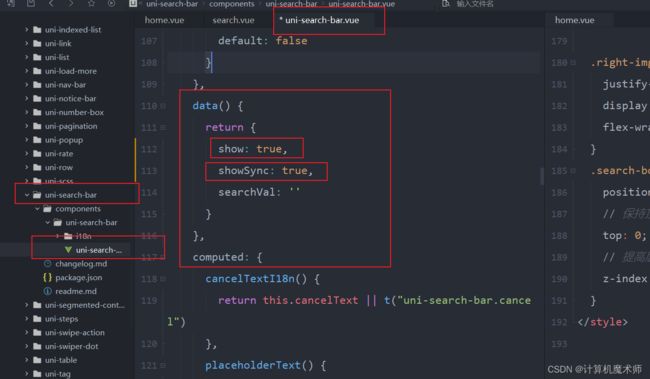The image size is (650, 379).
Task: Fold cancelTextI18n block at line 118
Action: click(x=163, y=279)
